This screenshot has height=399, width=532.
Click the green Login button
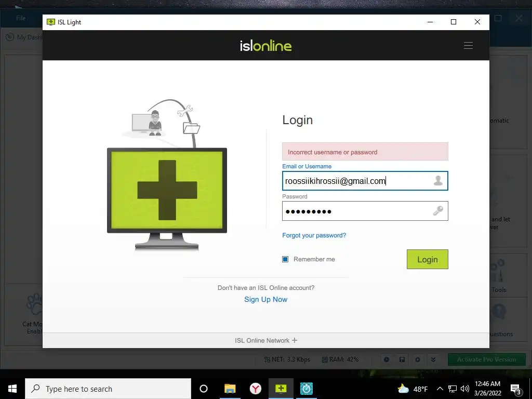click(428, 259)
